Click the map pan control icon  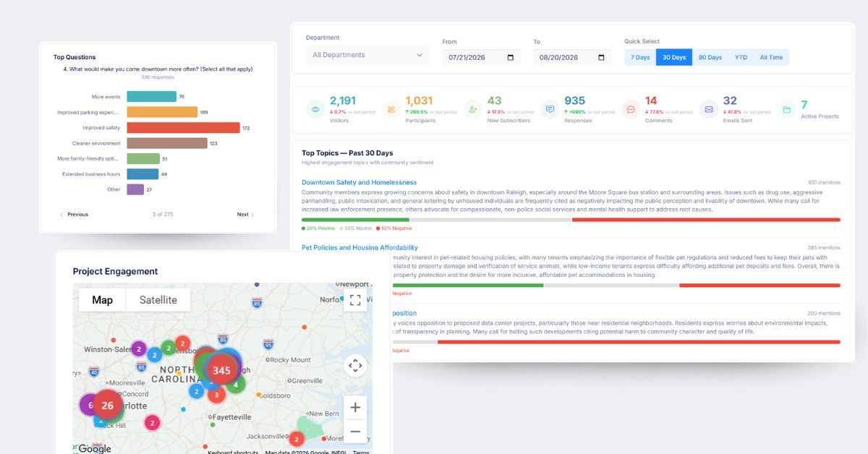(355, 366)
